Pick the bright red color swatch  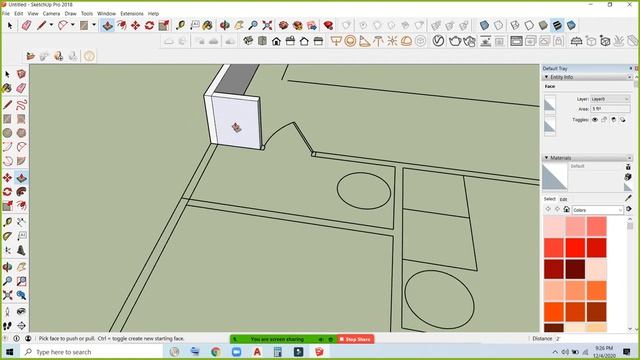[575, 248]
